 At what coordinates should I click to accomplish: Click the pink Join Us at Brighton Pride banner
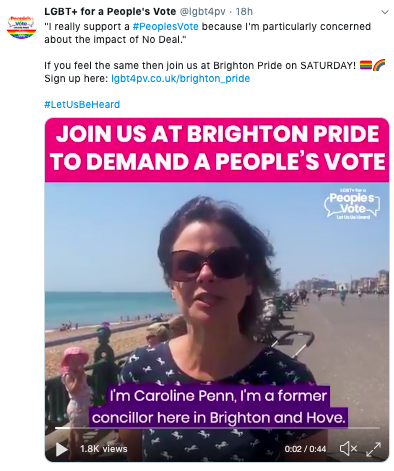point(217,150)
